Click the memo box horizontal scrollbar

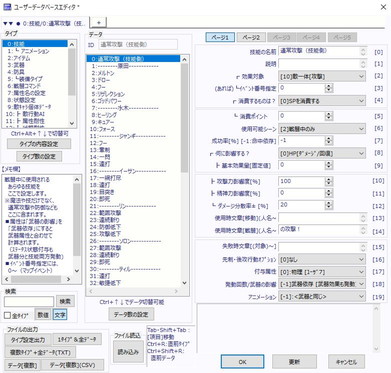(x=37, y=279)
